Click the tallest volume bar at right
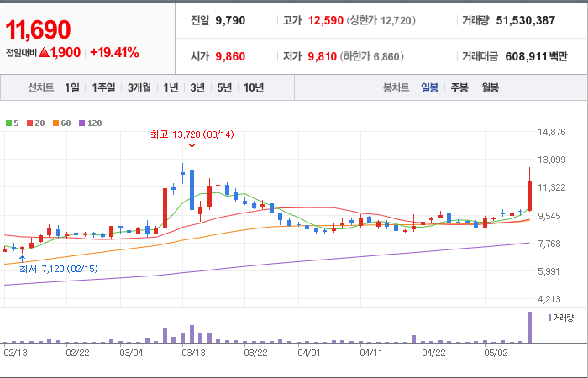588x378 pixels. (529, 328)
